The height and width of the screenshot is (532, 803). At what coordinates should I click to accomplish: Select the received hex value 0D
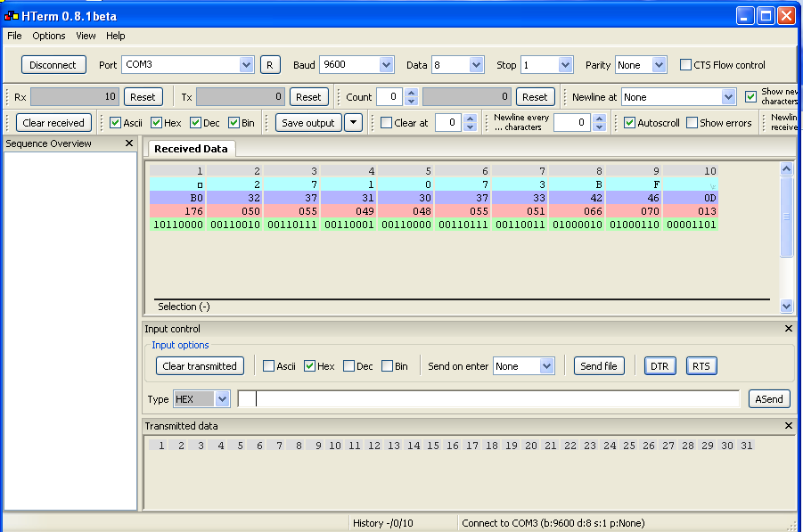coord(691,198)
